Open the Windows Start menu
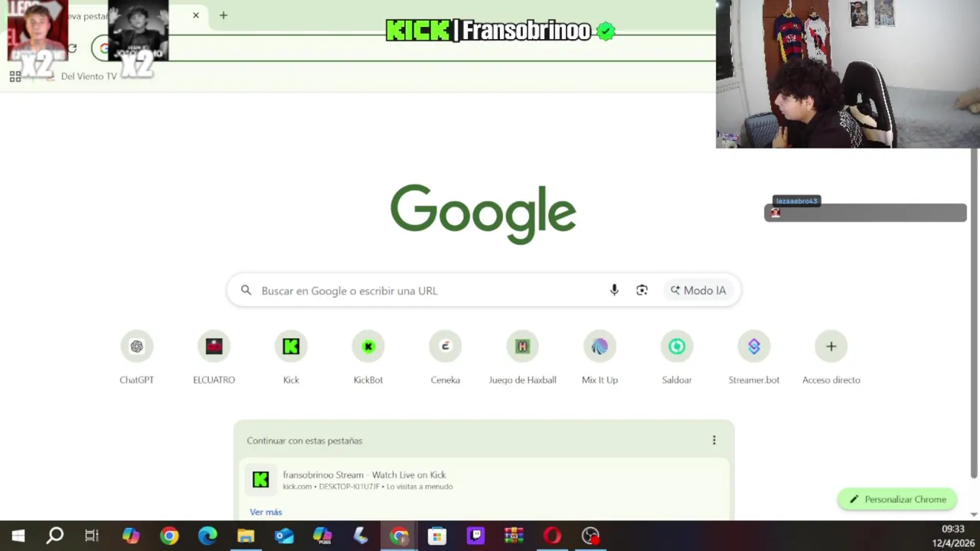Image resolution: width=980 pixels, height=551 pixels. (18, 536)
